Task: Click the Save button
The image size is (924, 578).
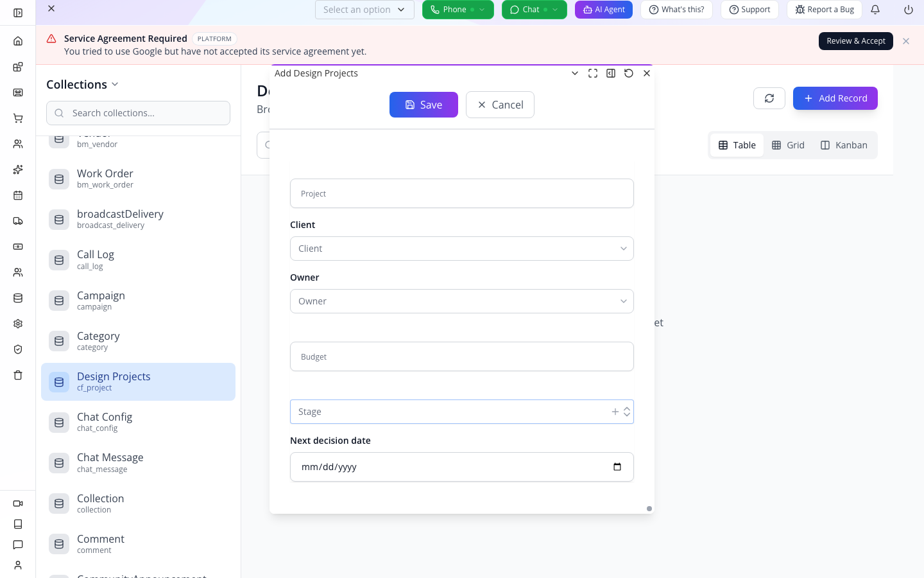Action: tap(424, 105)
